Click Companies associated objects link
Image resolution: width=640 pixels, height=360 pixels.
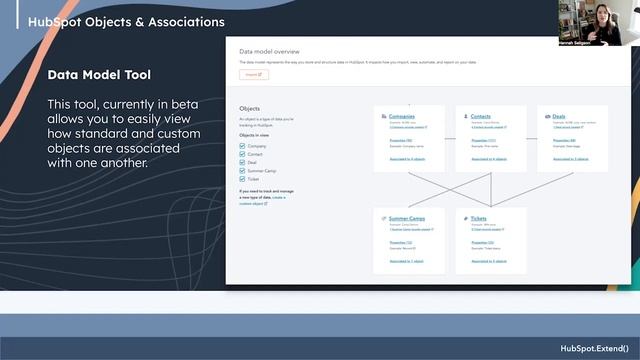coord(407,159)
